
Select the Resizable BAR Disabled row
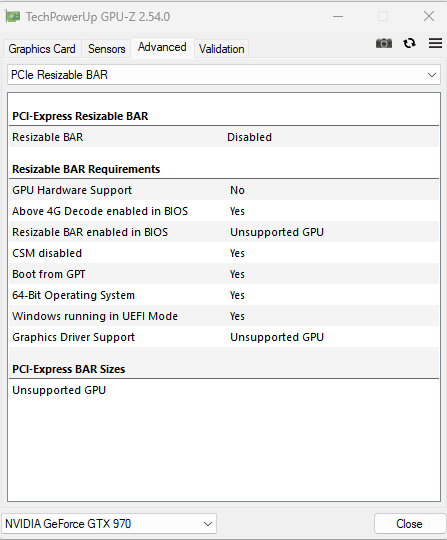(x=224, y=137)
